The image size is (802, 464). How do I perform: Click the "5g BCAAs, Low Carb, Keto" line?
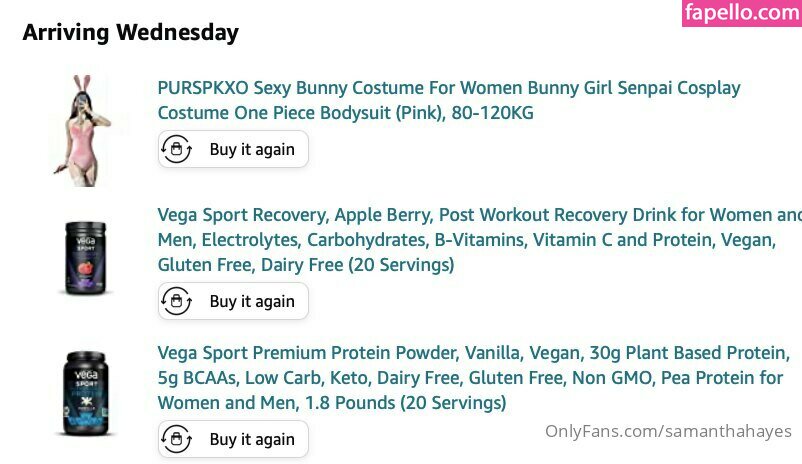pos(470,378)
